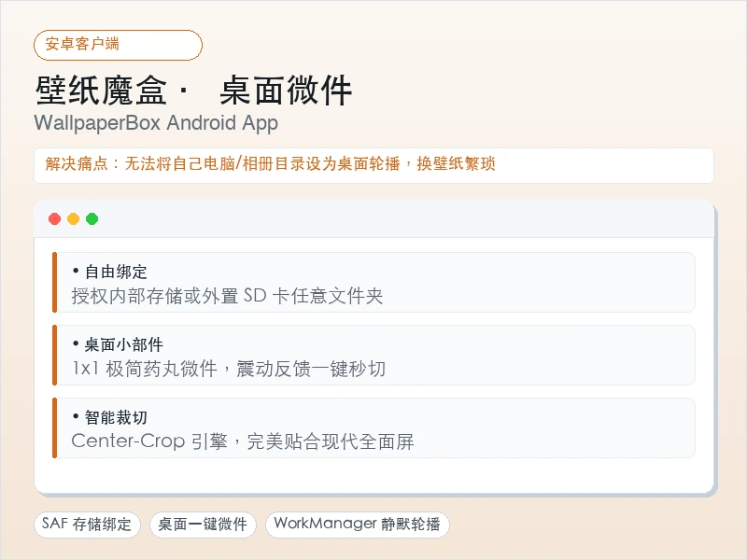Open the 自由绑定 feature card
Screen dimensions: 747x560
click(x=373, y=283)
